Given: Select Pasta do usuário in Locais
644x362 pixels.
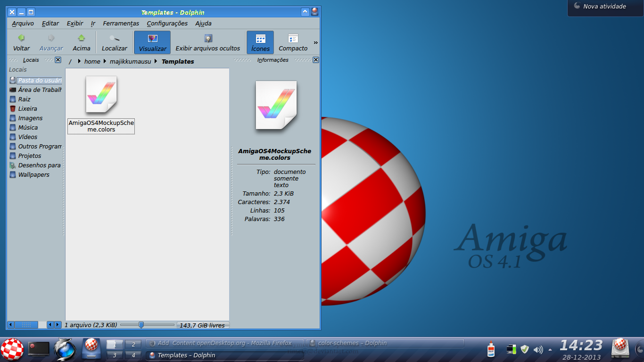Looking at the screenshot, I should click(35, 81).
